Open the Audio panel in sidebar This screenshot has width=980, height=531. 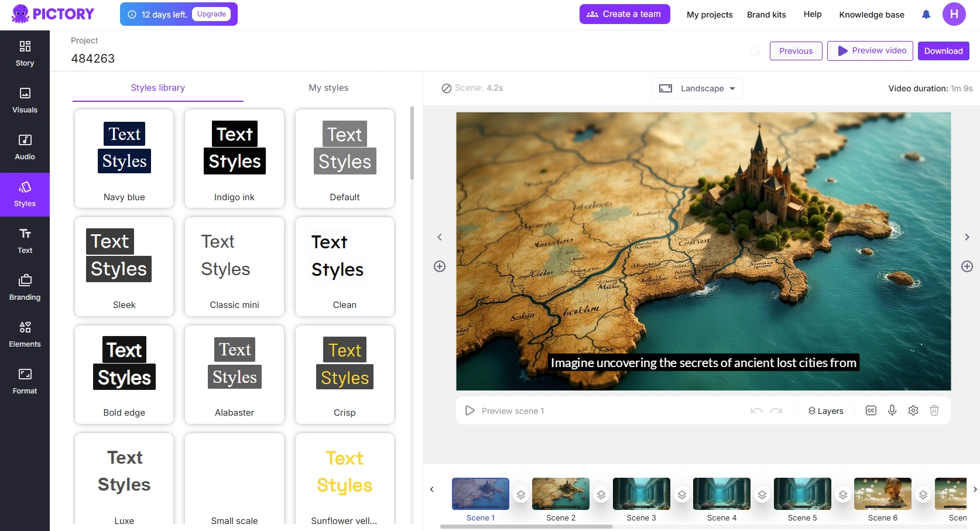(x=25, y=147)
